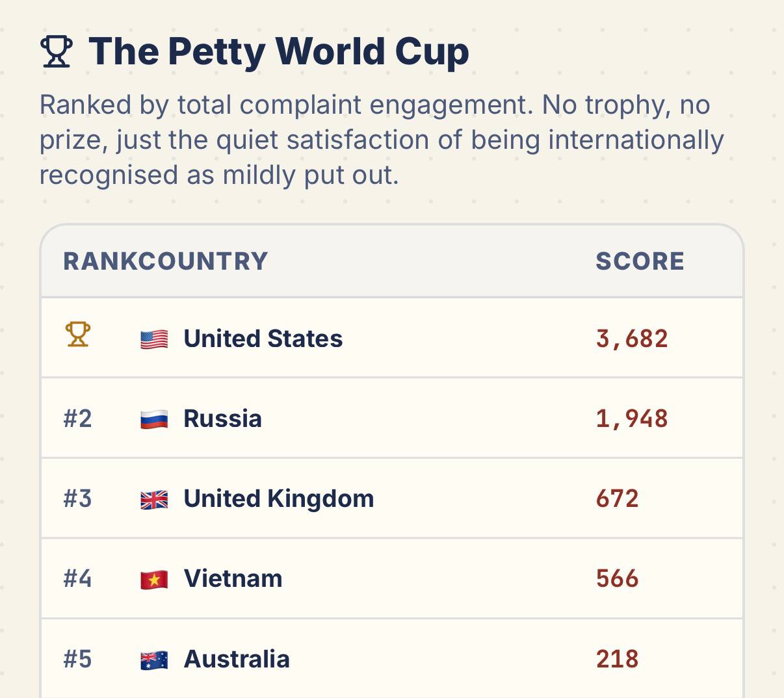Click the score 3,682
784x698 pixels.
coord(632,339)
